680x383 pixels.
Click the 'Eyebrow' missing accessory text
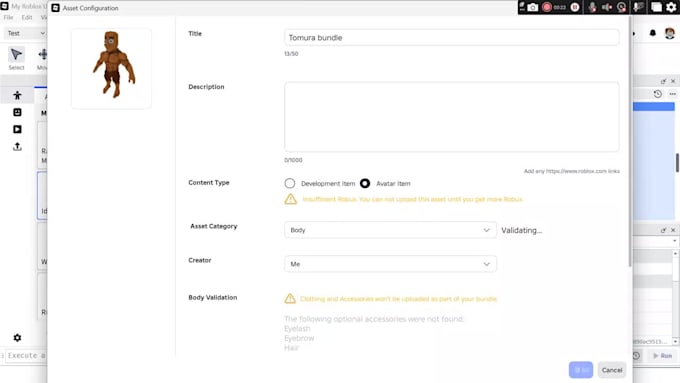299,338
